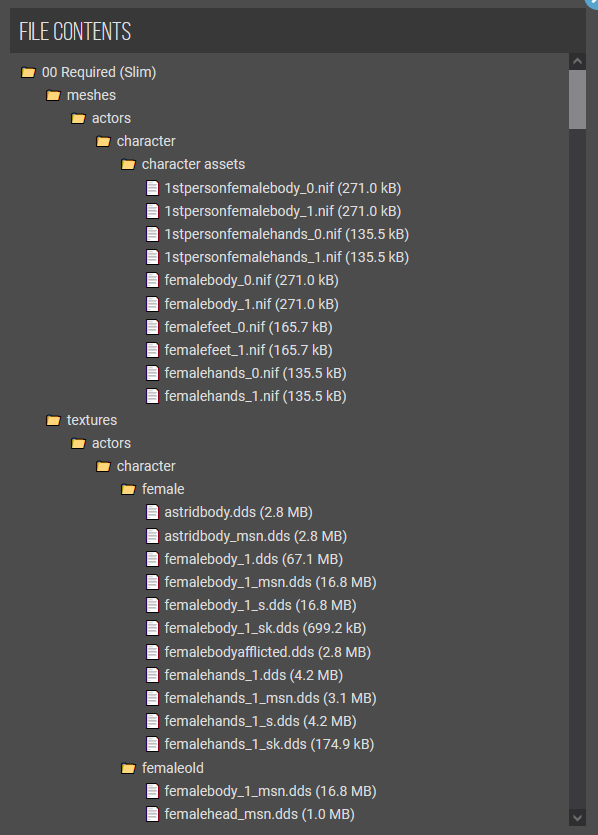Click the female folder icon
Viewport: 598px width, 835px height.
[x=128, y=489]
